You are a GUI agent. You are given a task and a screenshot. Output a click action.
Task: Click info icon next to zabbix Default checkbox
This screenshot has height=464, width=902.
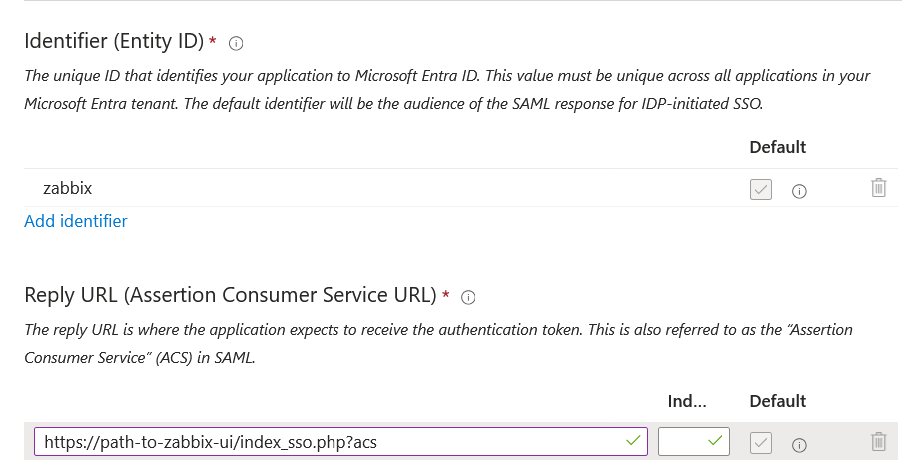pyautogui.click(x=799, y=189)
